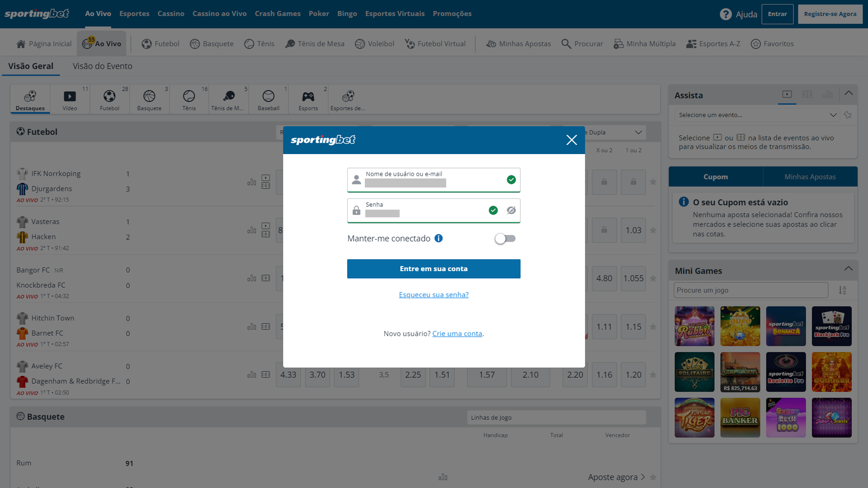Open Linhas de Jogo dropdown in Basquete

click(557, 418)
